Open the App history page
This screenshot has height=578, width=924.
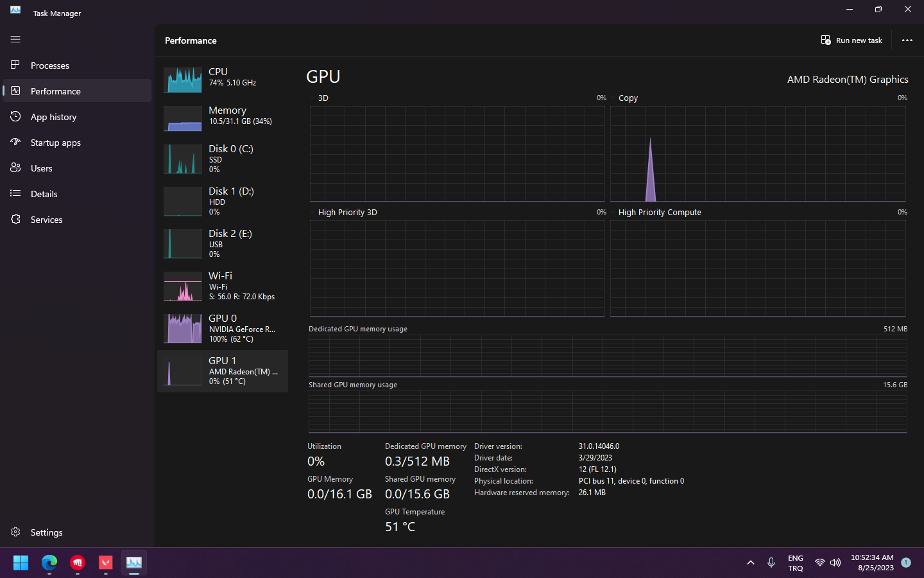click(77, 117)
